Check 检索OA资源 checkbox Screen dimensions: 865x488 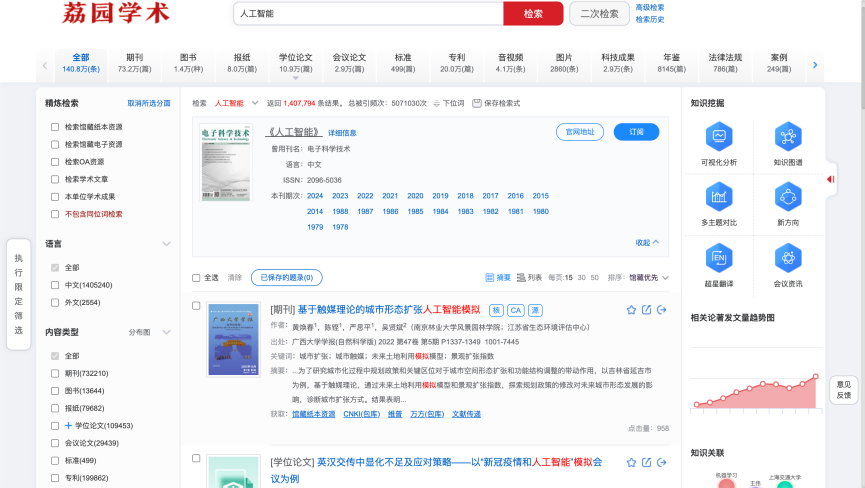coord(55,162)
